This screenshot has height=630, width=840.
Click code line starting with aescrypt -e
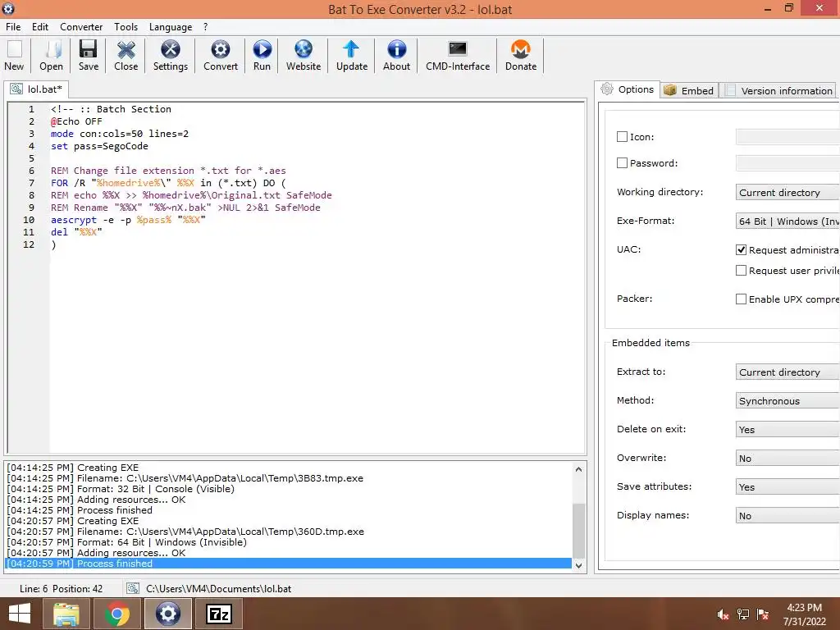128,220
